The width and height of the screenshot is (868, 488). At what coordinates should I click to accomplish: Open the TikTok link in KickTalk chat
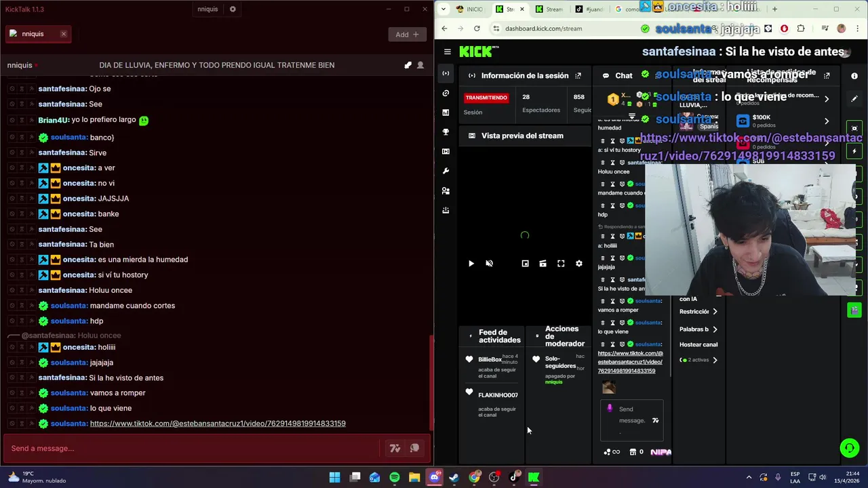click(218, 424)
